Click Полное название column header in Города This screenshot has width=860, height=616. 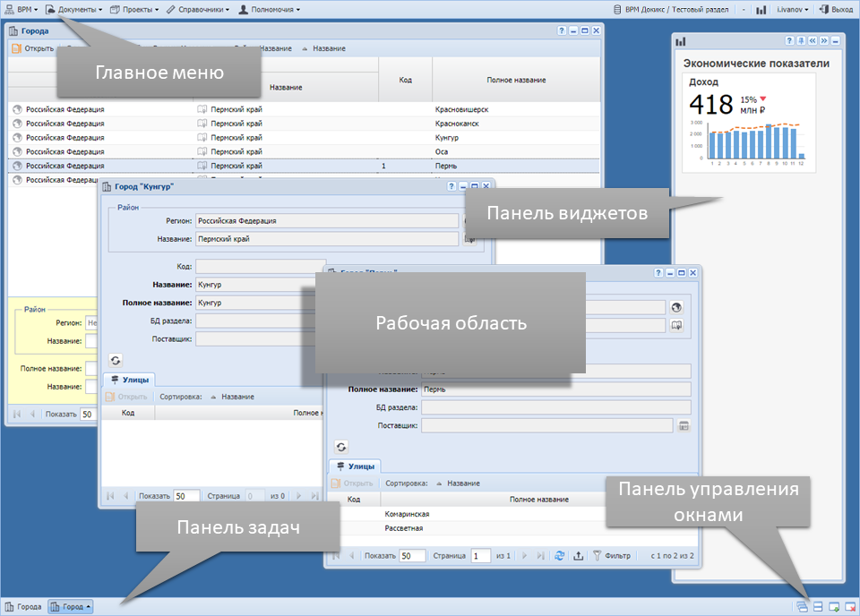point(516,80)
